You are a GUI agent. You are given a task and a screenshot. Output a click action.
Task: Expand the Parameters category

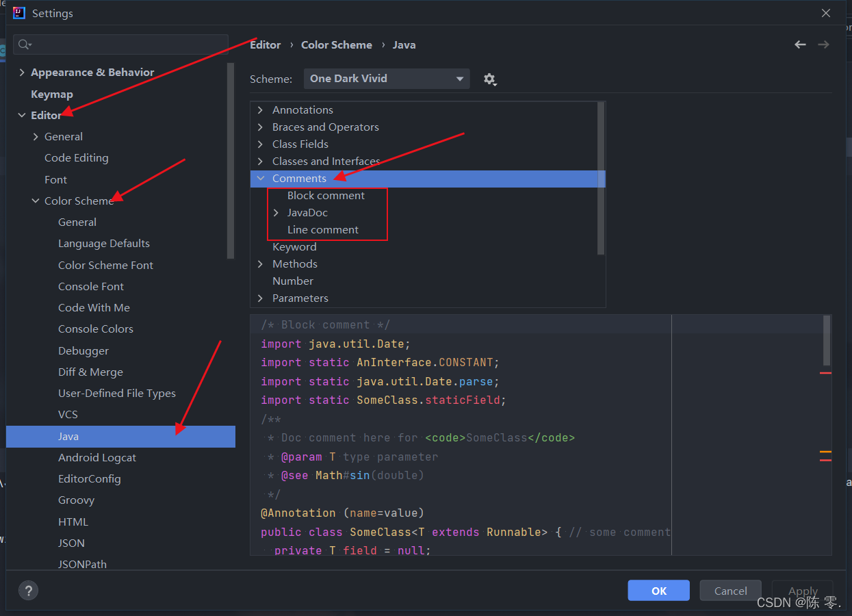260,298
